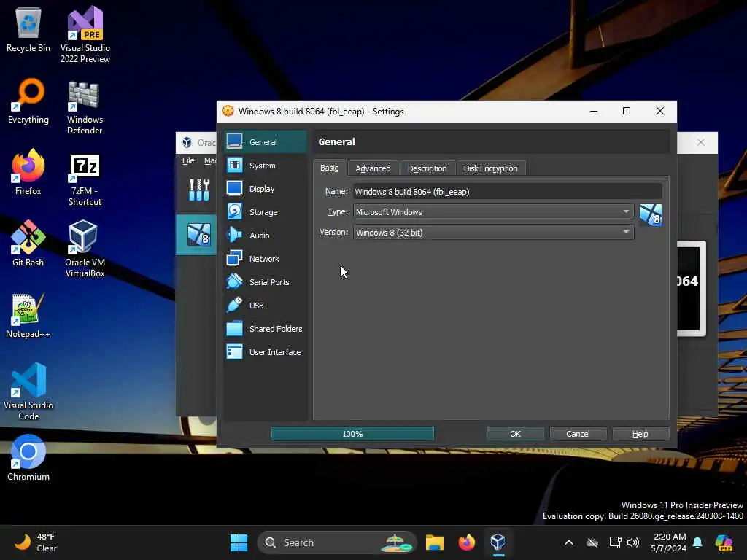Image resolution: width=747 pixels, height=560 pixels.
Task: Launch Visual Studio Code from desktop
Action: (x=28, y=392)
